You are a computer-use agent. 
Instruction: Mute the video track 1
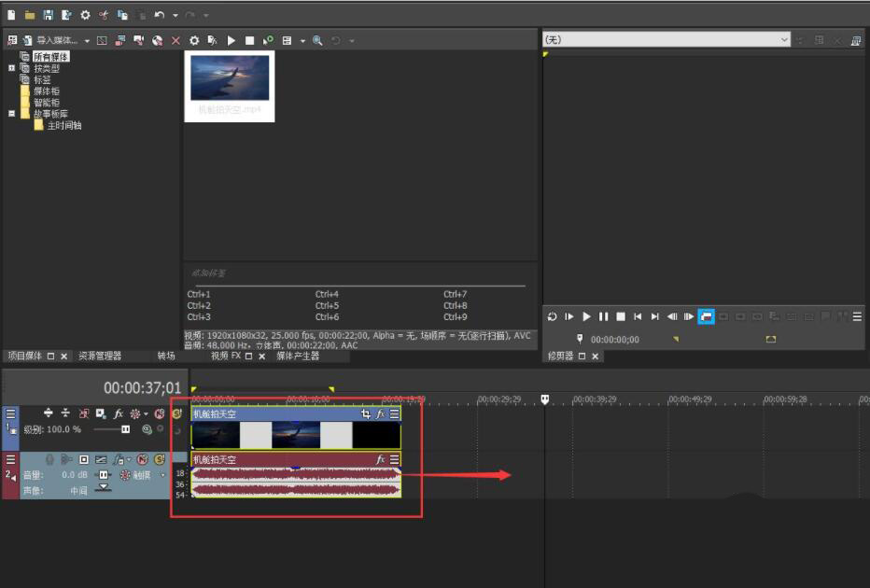(x=160, y=413)
